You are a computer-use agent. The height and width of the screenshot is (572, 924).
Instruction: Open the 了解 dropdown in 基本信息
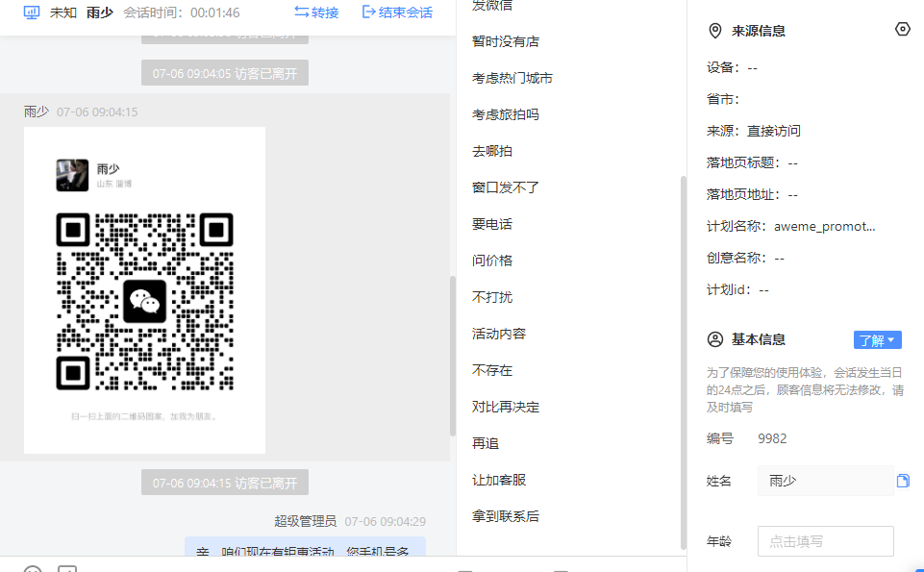click(x=877, y=340)
